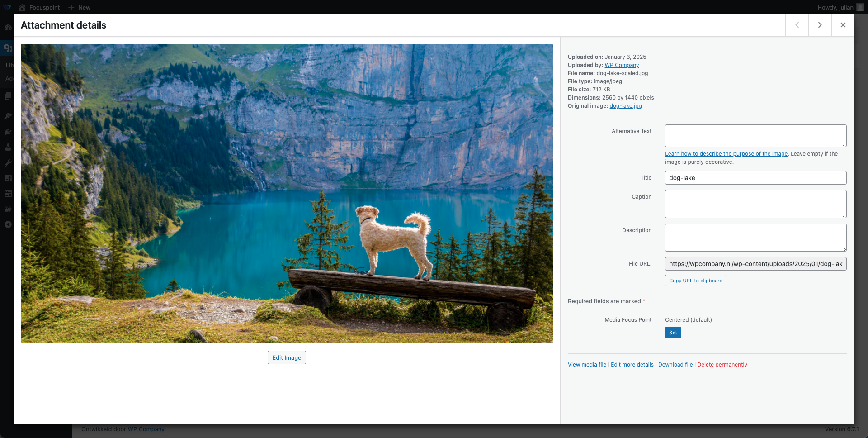This screenshot has width=868, height=438.
Task: Close the Attachment details dialog
Action: (843, 25)
